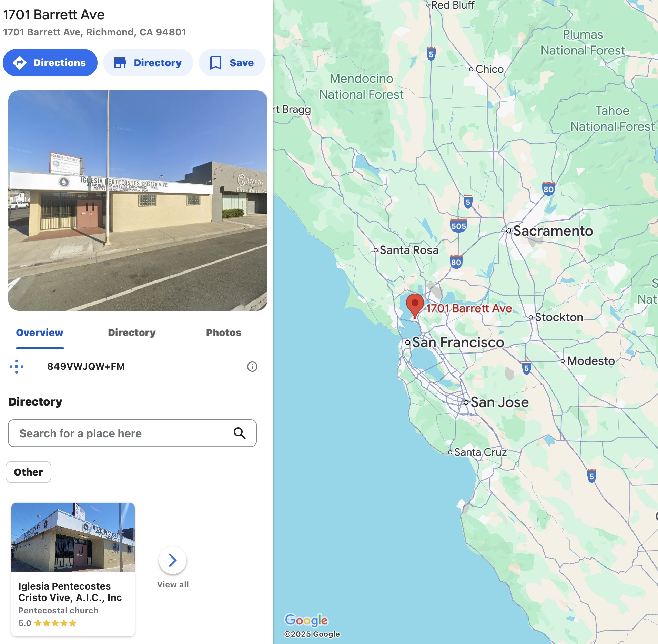Screen dimensions: 658x644
Task: Click the Interstate 505 shield on map
Action: (458, 226)
